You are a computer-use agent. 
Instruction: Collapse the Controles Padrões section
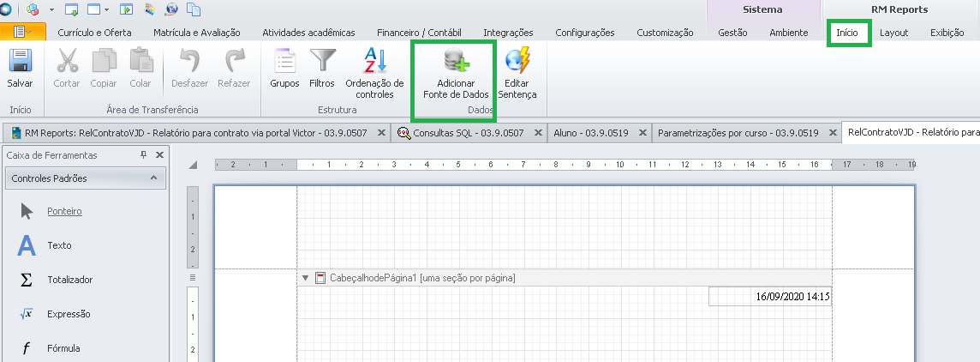pos(153,178)
